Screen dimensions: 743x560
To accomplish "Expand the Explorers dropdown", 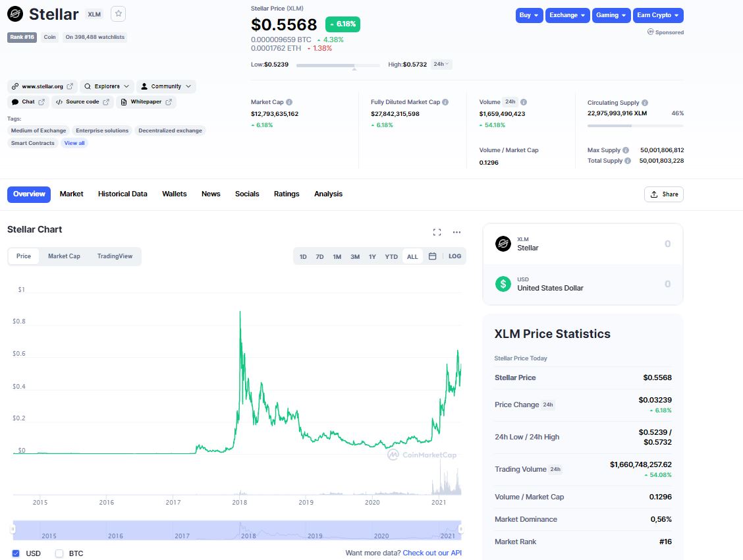I will point(107,86).
